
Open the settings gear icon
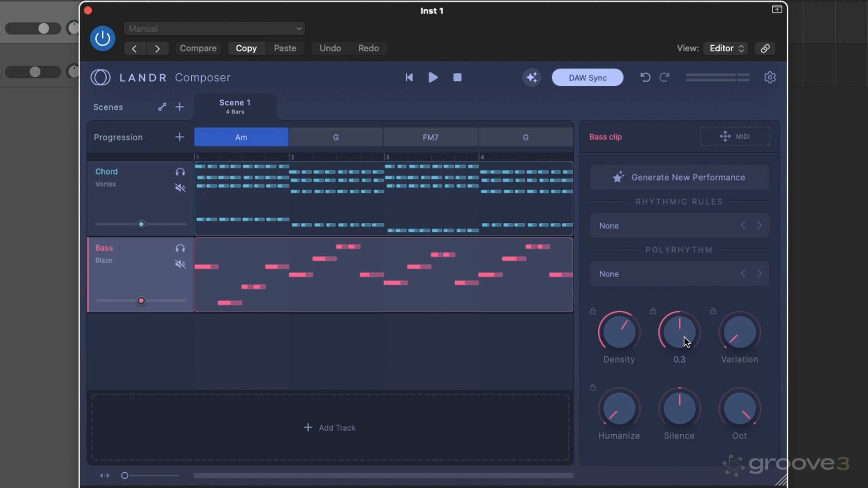click(770, 77)
